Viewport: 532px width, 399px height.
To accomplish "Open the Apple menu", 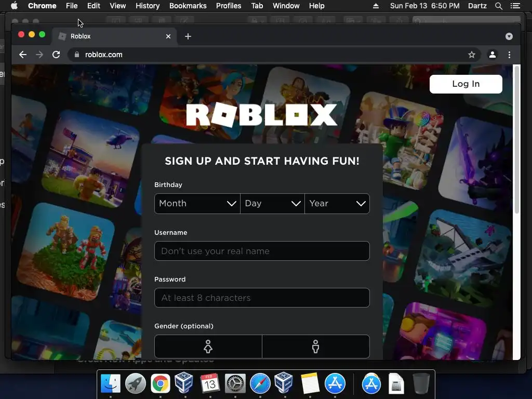I will (14, 6).
